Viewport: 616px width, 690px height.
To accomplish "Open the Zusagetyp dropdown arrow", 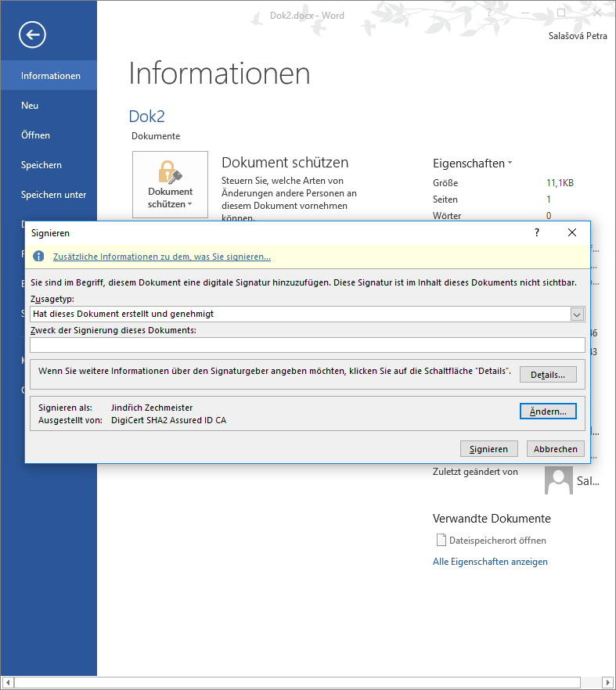I will [577, 314].
